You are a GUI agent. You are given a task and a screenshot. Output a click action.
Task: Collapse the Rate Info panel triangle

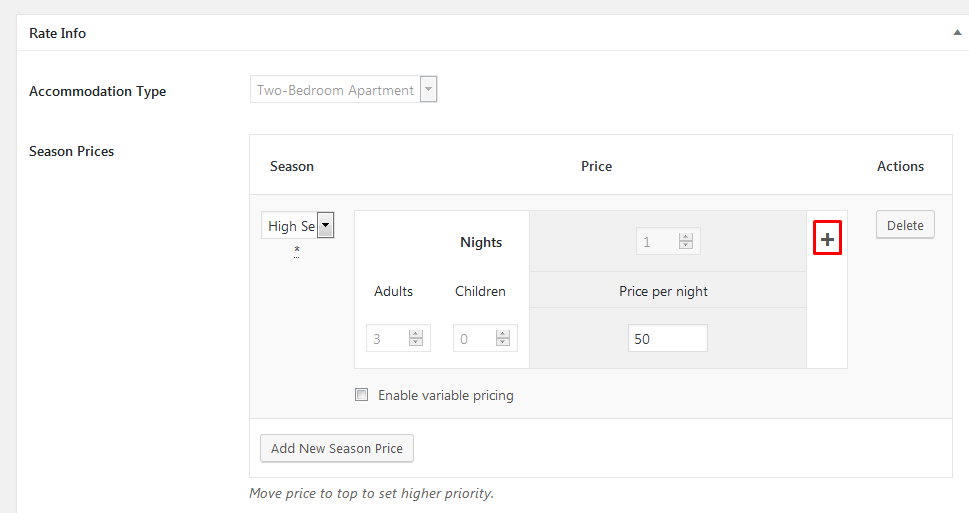tap(957, 33)
